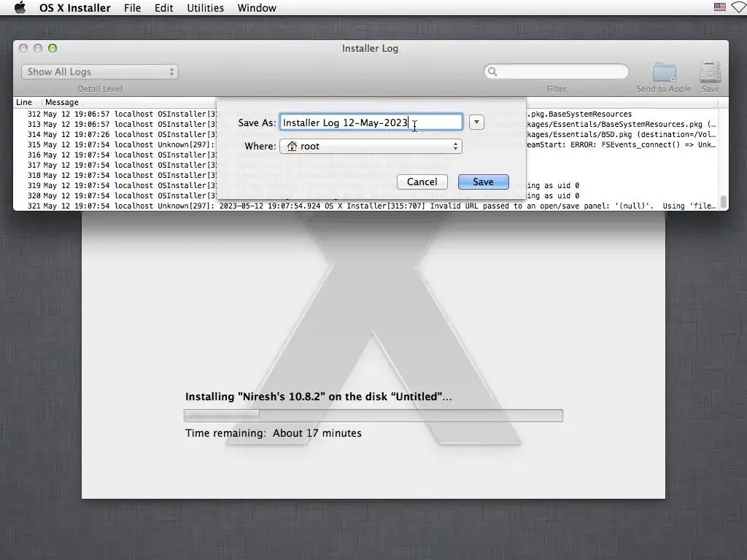Viewport: 747px width, 560px height.
Task: Select log line 315 with FSEvents error
Action: pos(366,145)
